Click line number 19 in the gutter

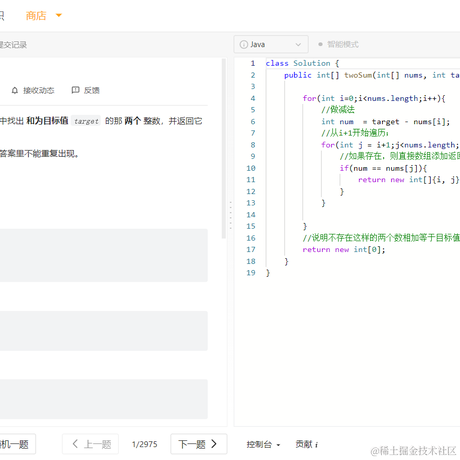click(x=251, y=273)
